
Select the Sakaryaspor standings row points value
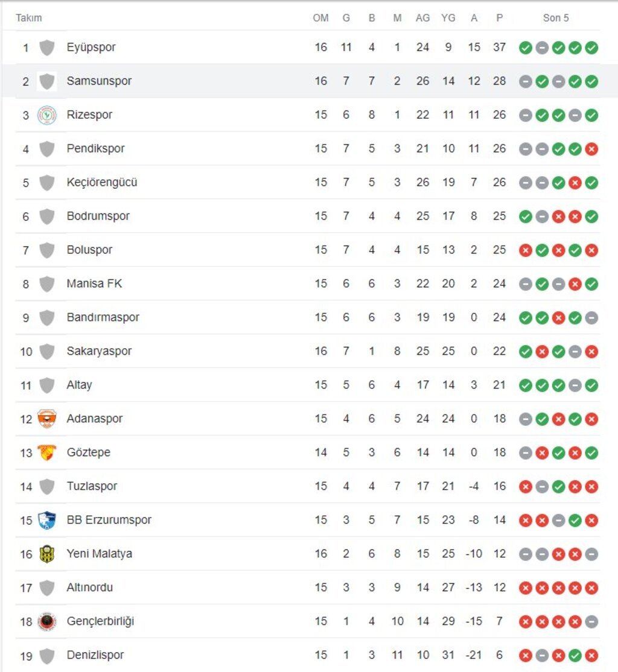coord(499,351)
